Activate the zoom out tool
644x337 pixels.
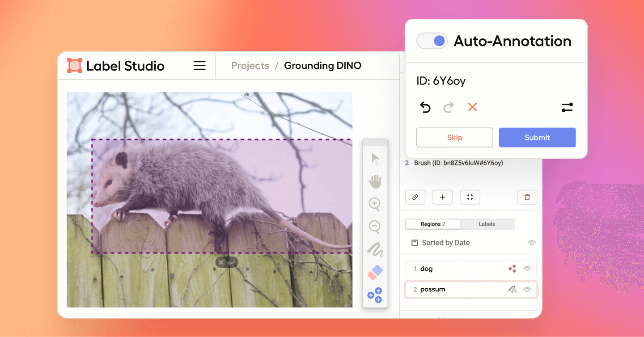pyautogui.click(x=375, y=227)
